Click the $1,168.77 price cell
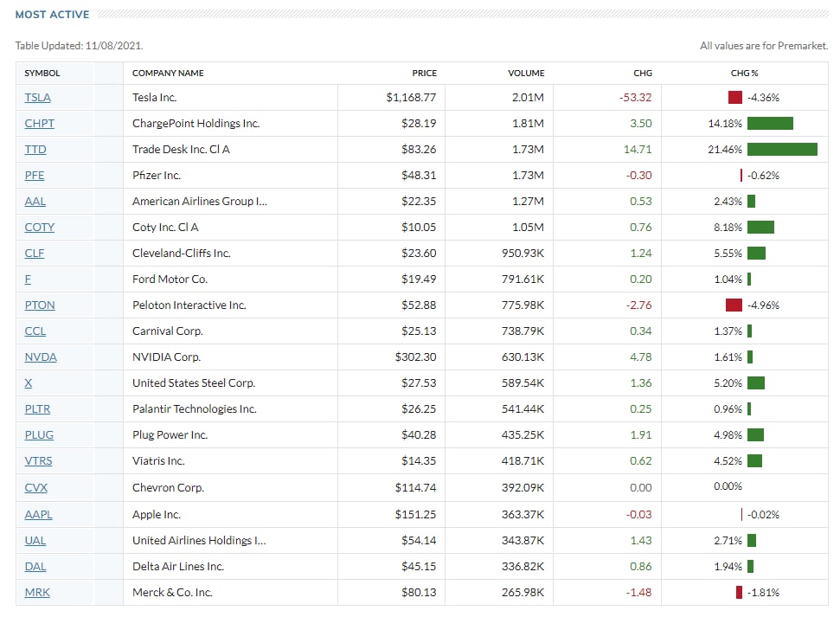The image size is (840, 617). [411, 98]
